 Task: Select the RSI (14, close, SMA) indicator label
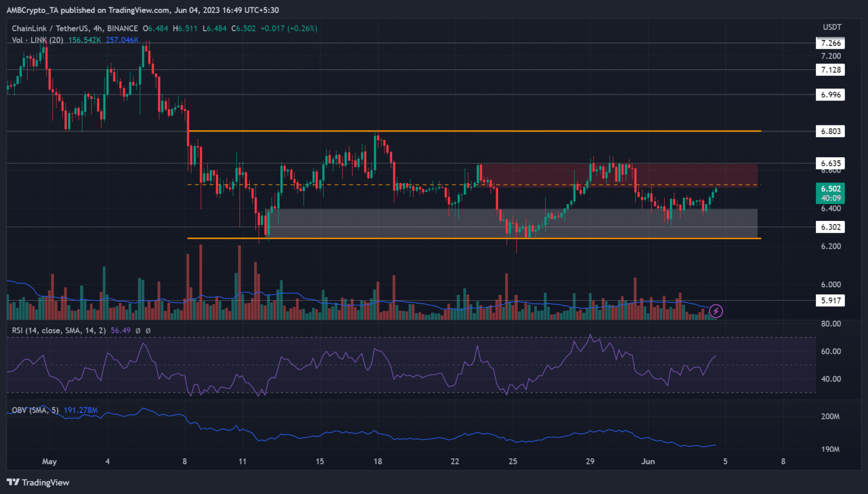pos(59,330)
